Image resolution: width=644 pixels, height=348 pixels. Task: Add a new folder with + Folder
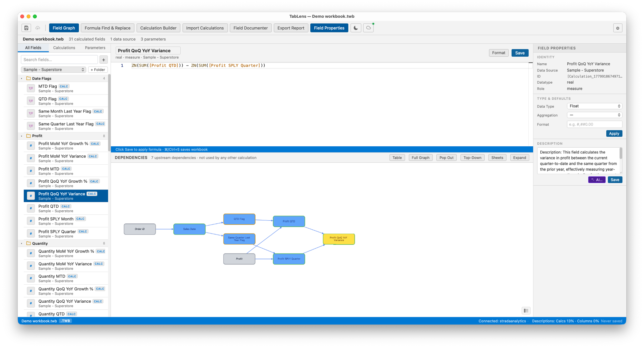pyautogui.click(x=98, y=69)
